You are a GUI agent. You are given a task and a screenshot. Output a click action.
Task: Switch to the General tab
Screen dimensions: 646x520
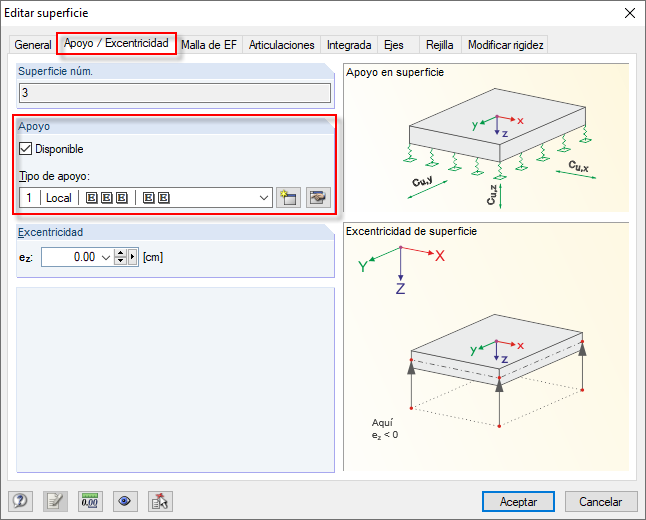click(33, 45)
